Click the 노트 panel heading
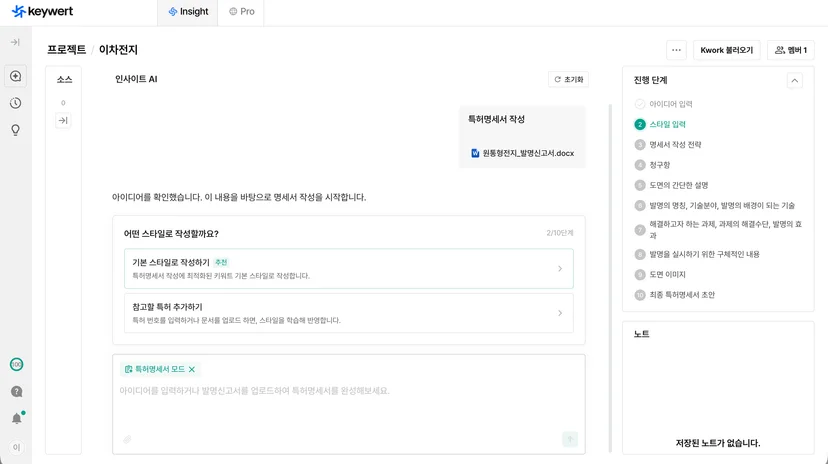Image resolution: width=828 pixels, height=464 pixels. point(642,334)
